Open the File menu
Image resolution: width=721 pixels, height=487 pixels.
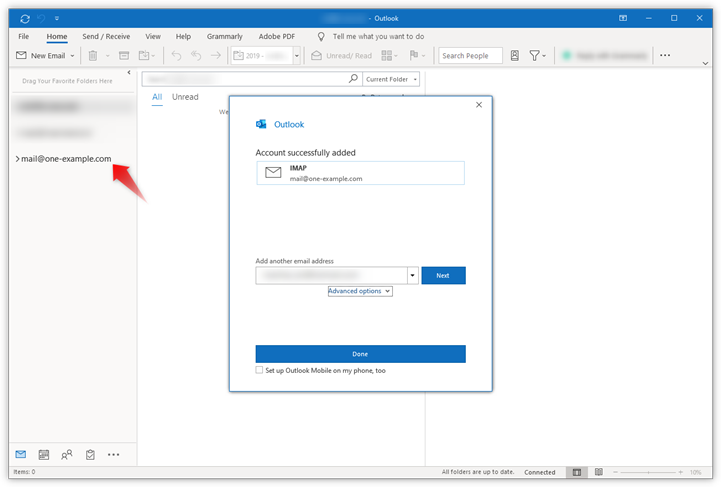click(x=23, y=36)
